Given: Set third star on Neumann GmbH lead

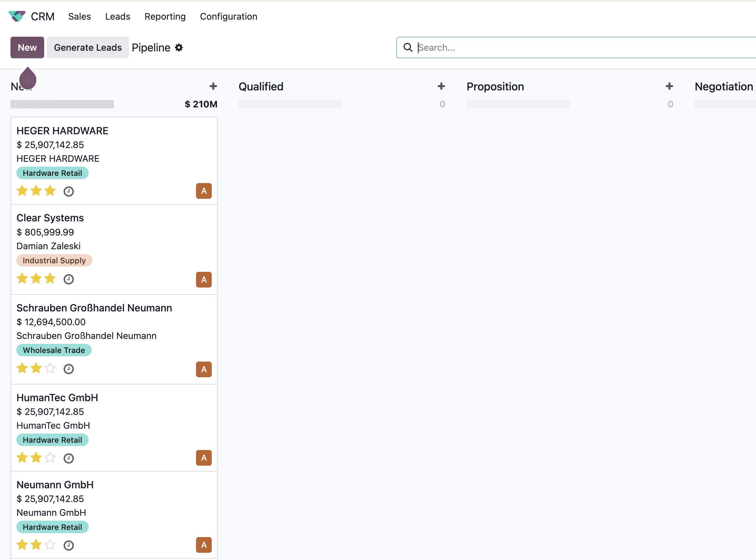Looking at the screenshot, I should tap(50, 544).
